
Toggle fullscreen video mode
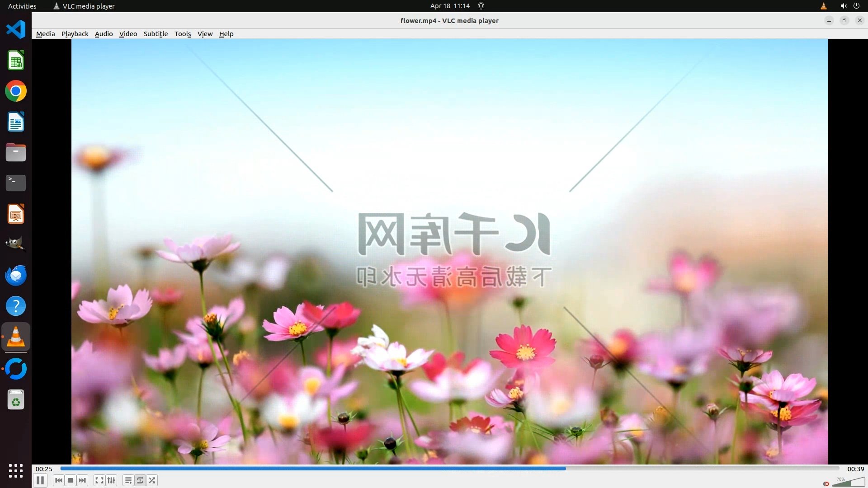pos(99,480)
